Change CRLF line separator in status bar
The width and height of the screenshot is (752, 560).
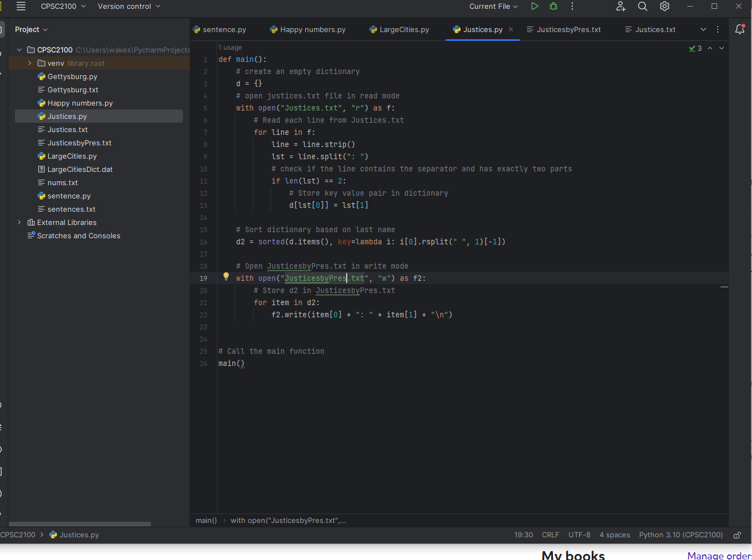pos(550,535)
